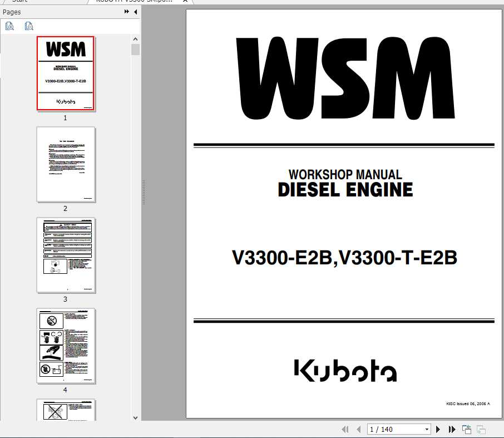Open the Pages panel options menu

pyautogui.click(x=127, y=12)
